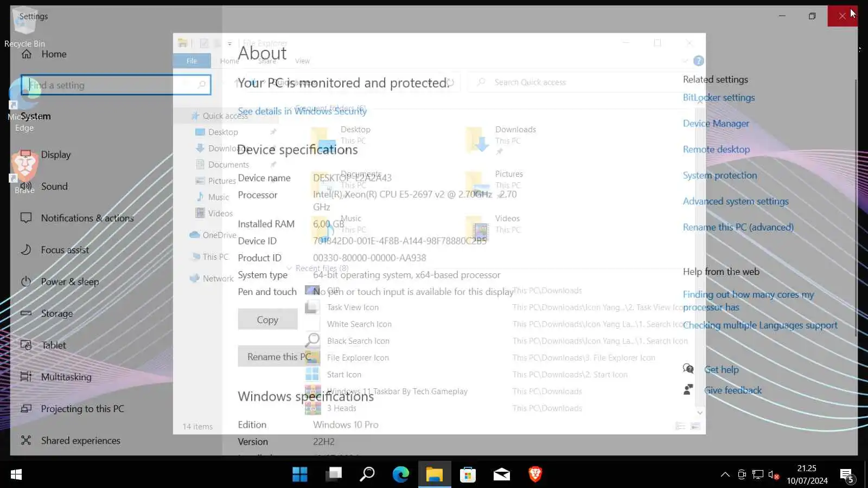Select Power & sleep in Settings sidebar

point(60,282)
